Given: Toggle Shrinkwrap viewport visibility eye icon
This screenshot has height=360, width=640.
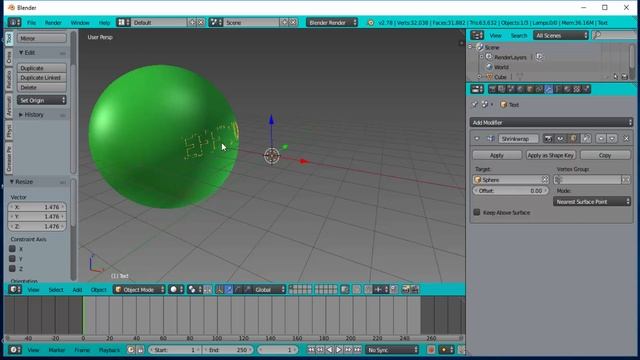Looking at the screenshot, I should pos(560,139).
